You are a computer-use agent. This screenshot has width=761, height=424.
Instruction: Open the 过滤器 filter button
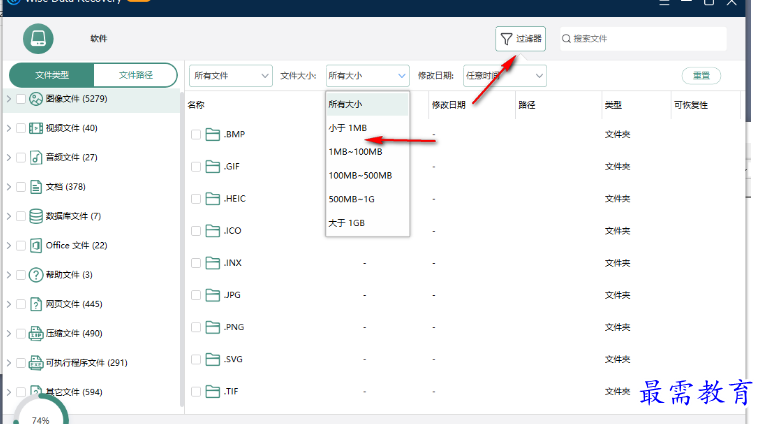(x=520, y=38)
